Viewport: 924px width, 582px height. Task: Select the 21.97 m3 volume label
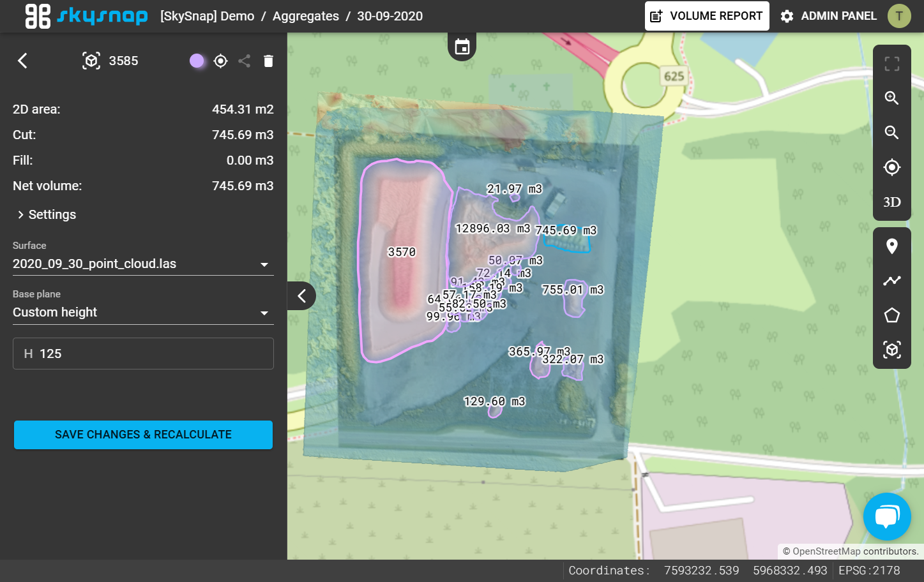(x=514, y=189)
